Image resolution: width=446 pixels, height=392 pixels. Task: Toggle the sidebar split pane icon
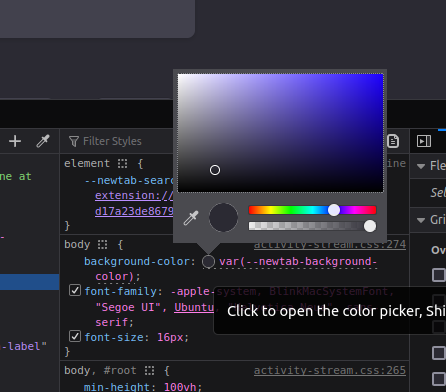tap(424, 141)
